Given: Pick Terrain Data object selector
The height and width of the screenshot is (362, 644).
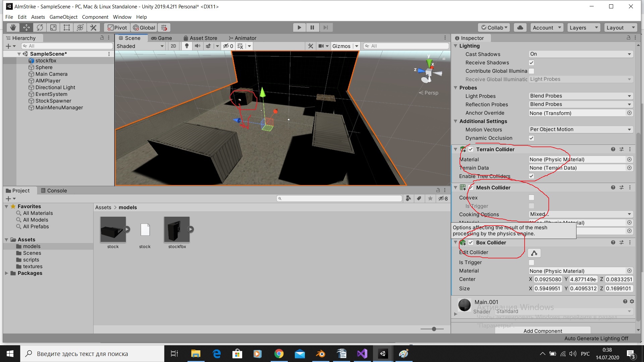Looking at the screenshot, I should tap(629, 168).
